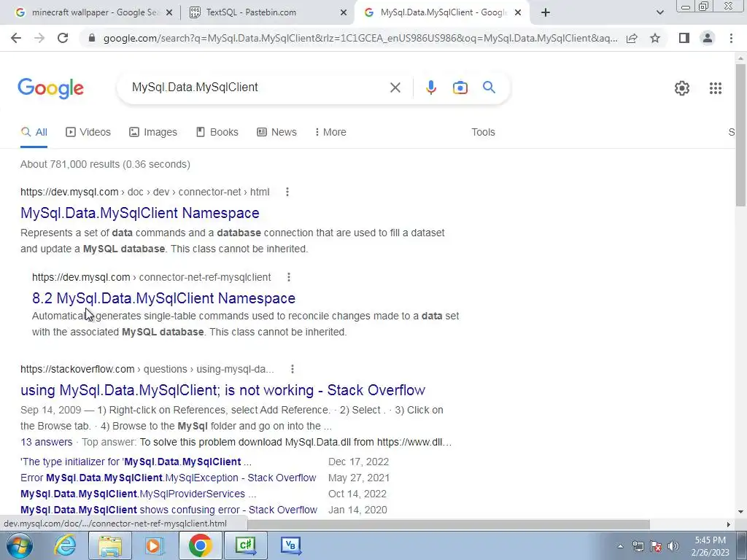Submit search with magnifier icon

(489, 87)
